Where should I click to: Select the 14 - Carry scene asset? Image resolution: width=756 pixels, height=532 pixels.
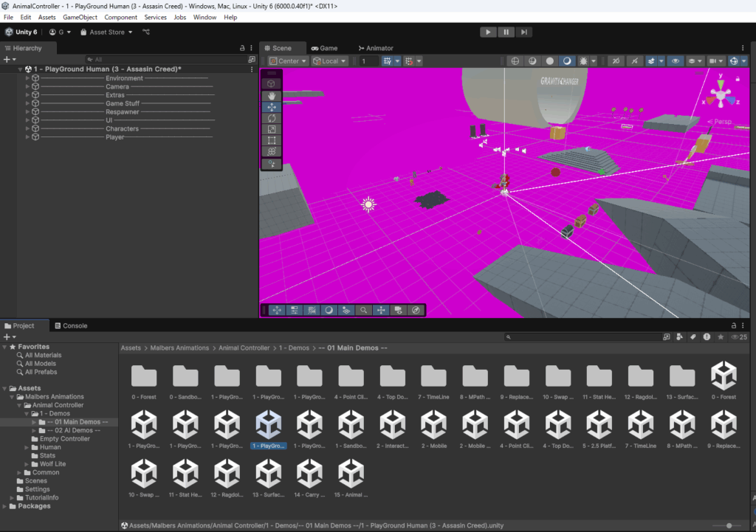[309, 477]
